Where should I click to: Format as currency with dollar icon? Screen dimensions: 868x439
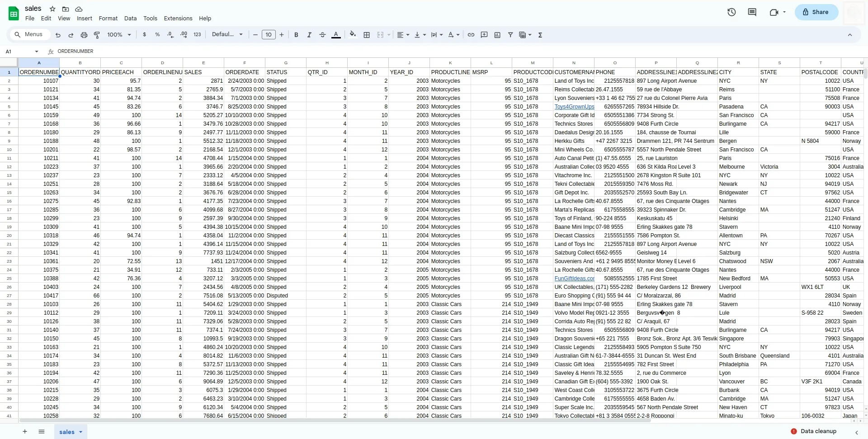click(145, 35)
